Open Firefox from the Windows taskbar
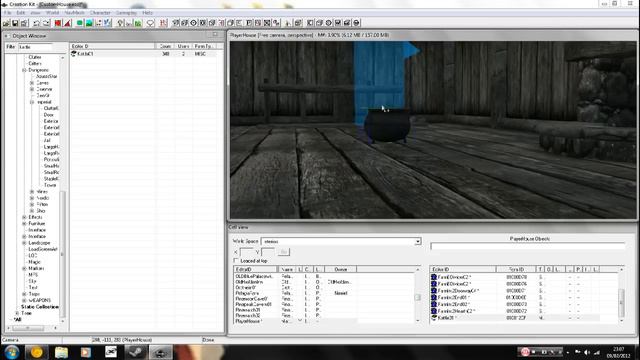640x360 pixels. [x=36, y=352]
